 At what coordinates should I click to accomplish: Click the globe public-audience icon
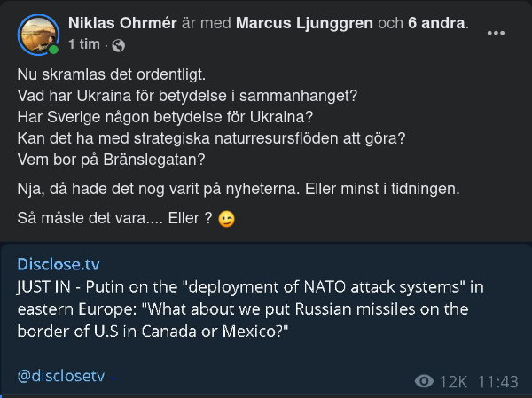pyautogui.click(x=120, y=44)
